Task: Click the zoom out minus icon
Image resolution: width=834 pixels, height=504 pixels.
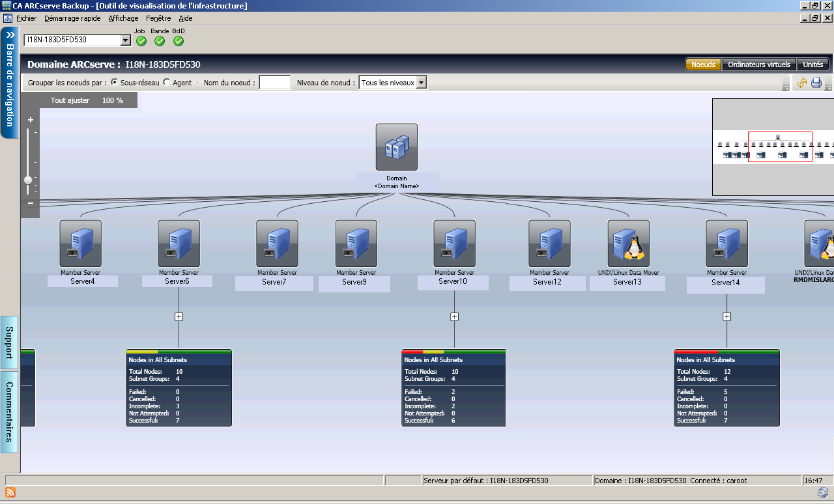Action: (x=31, y=203)
